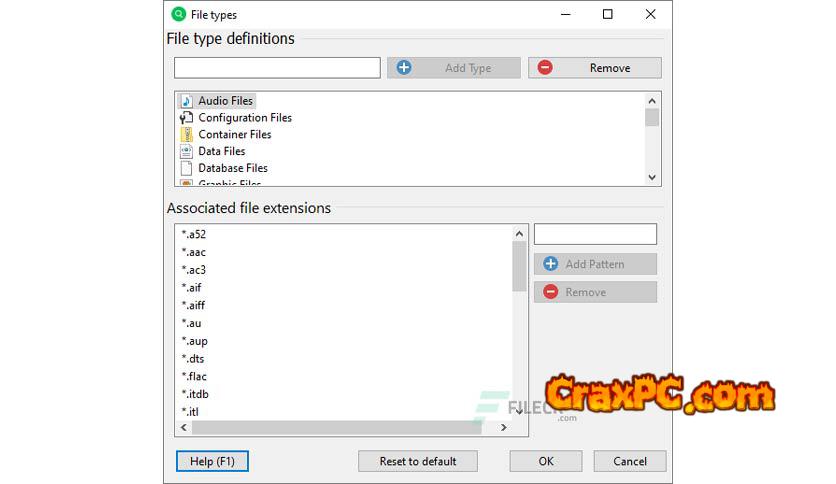Open help with the Help (F1) button

pyautogui.click(x=212, y=462)
